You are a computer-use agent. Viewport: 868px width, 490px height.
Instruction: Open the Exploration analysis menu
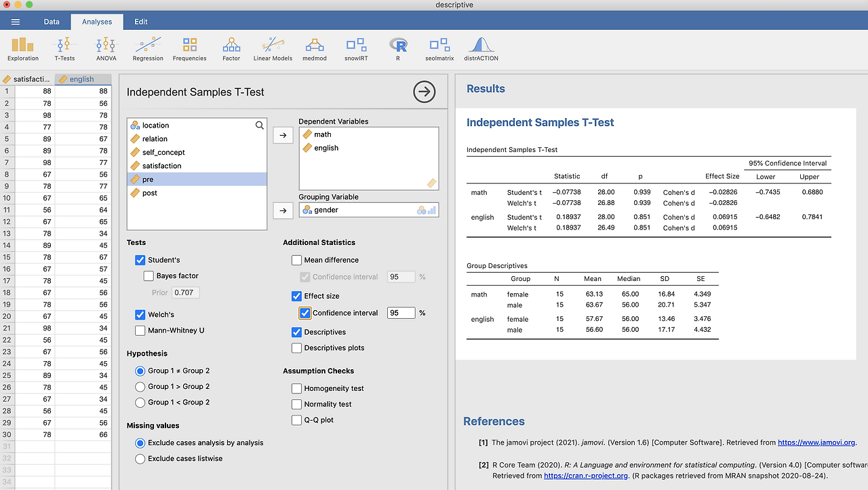[23, 49]
